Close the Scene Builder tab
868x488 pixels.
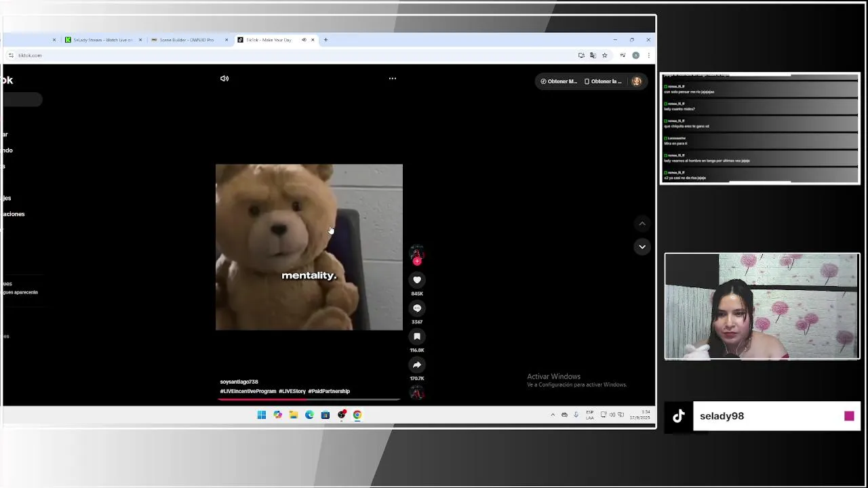[x=226, y=40]
